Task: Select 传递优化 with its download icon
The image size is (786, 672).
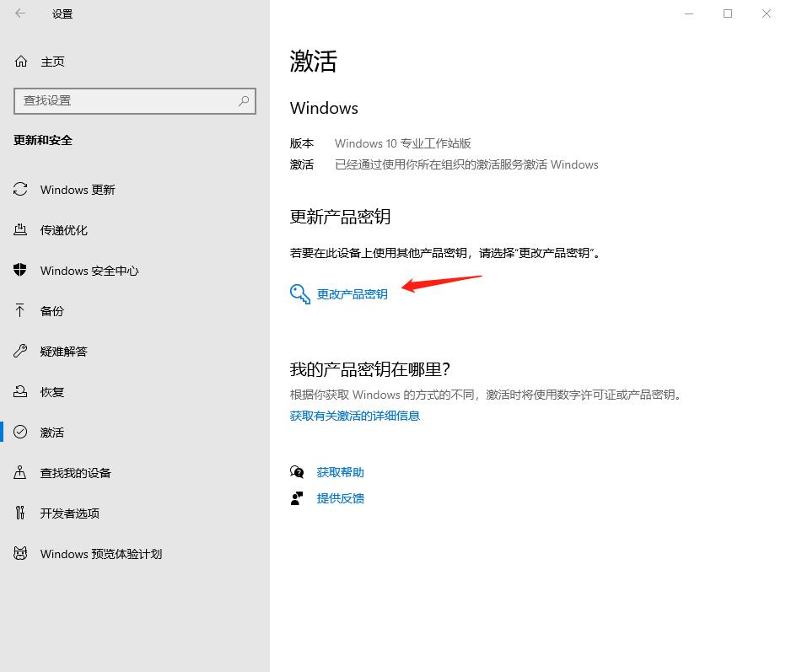Action: [20, 230]
